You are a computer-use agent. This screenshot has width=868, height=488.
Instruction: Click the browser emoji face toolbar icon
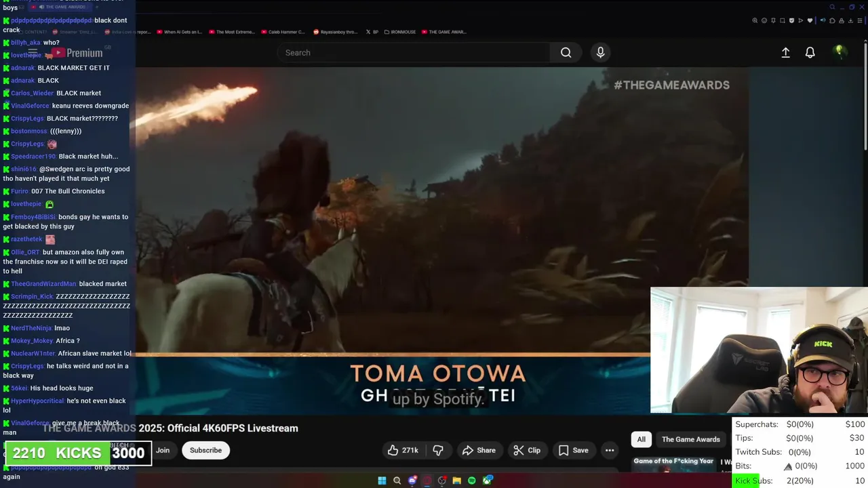click(x=764, y=20)
